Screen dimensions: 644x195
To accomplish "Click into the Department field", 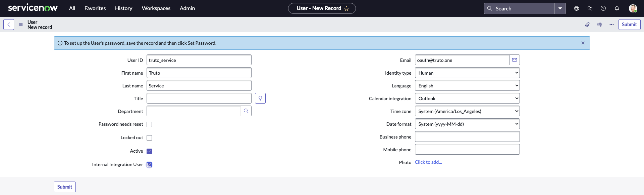I will coord(194,111).
